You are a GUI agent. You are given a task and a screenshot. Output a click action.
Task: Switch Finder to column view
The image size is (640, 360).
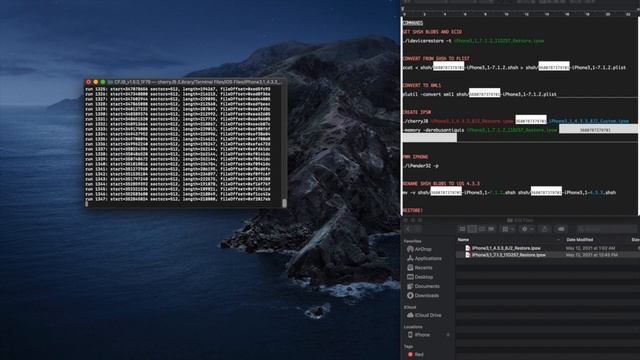(482, 229)
